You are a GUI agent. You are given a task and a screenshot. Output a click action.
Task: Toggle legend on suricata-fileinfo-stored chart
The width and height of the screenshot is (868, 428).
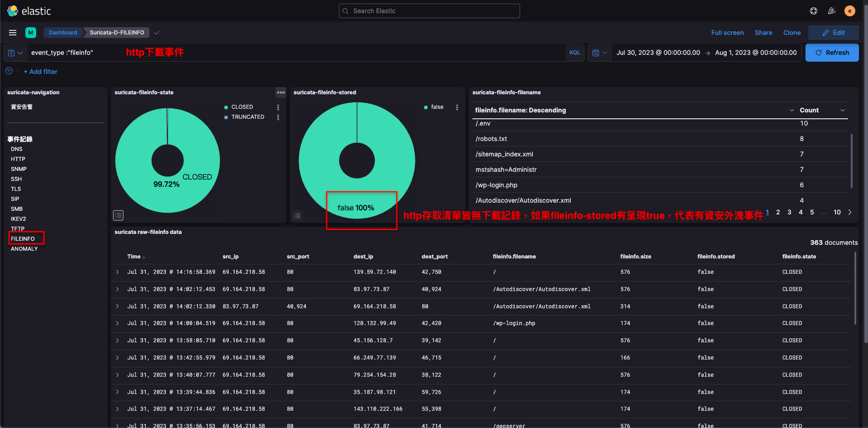(x=297, y=216)
